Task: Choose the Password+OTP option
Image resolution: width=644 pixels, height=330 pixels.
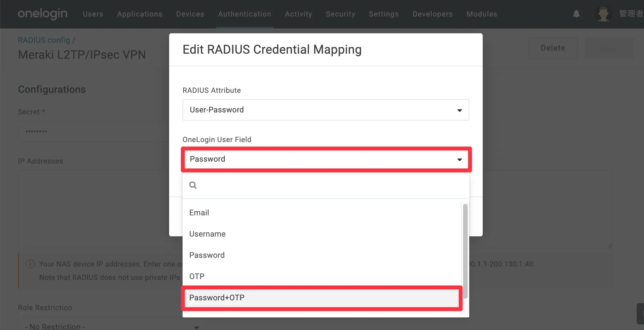Action: click(x=217, y=298)
